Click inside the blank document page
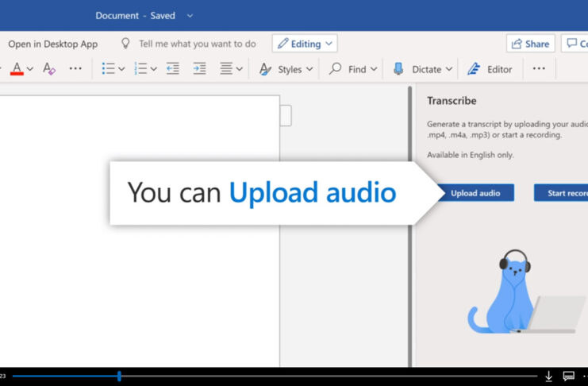Viewport: 588px width, 386px height. (x=140, y=231)
